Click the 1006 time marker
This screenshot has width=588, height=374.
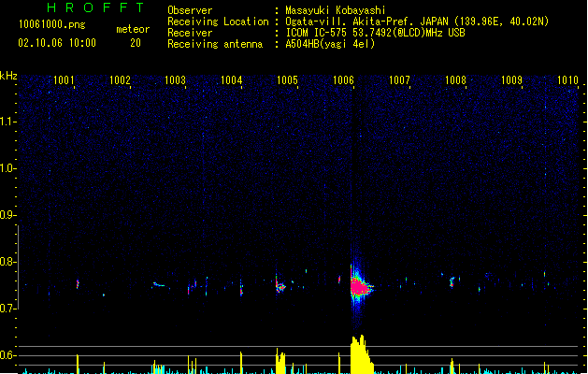coord(343,80)
